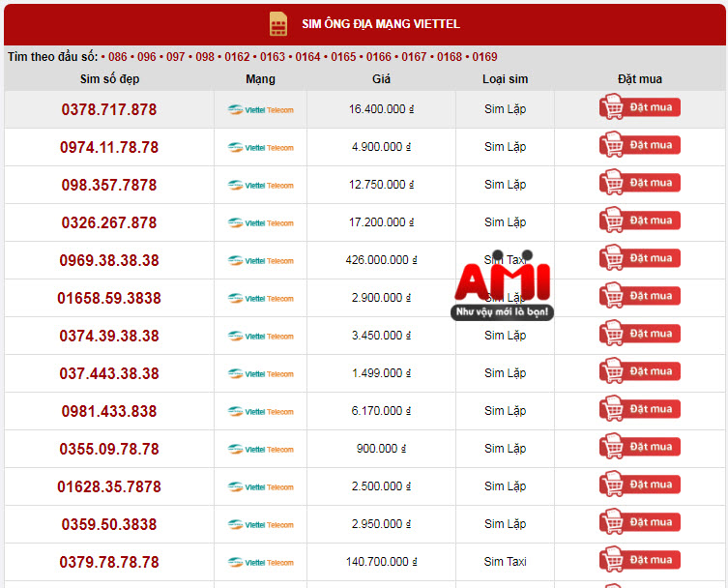
Task: Open sim number 037.443.38.38
Action: (109, 373)
